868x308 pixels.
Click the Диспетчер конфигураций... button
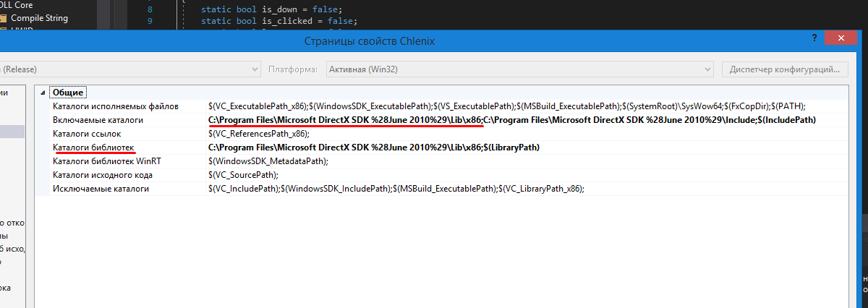[x=785, y=69]
